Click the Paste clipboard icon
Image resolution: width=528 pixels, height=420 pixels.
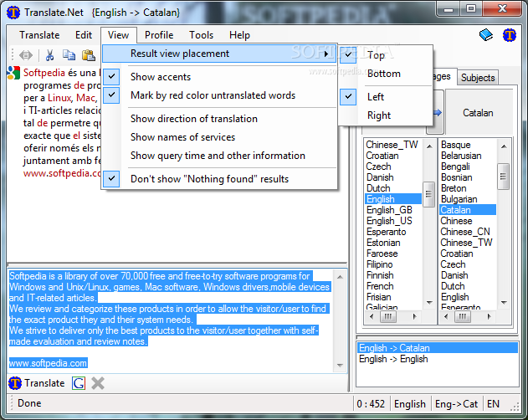(89, 55)
